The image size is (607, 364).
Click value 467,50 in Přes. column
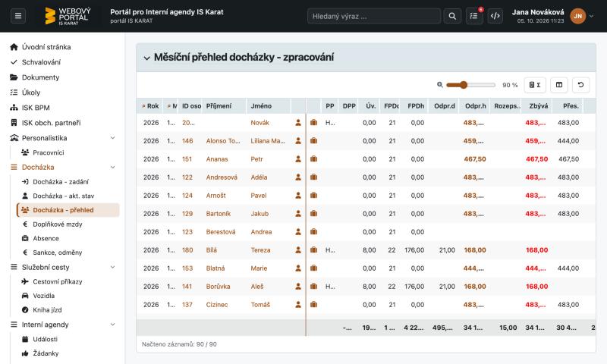[x=568, y=159]
